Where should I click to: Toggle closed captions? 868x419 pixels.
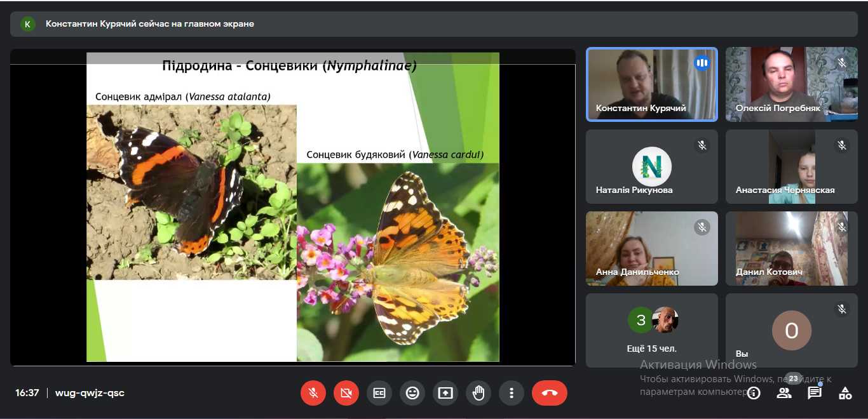[x=379, y=393]
